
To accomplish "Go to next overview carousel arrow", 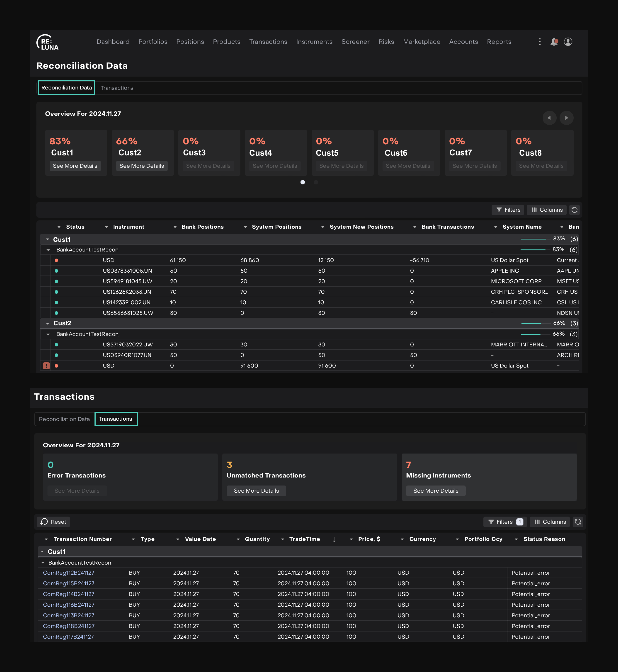I will (x=567, y=118).
